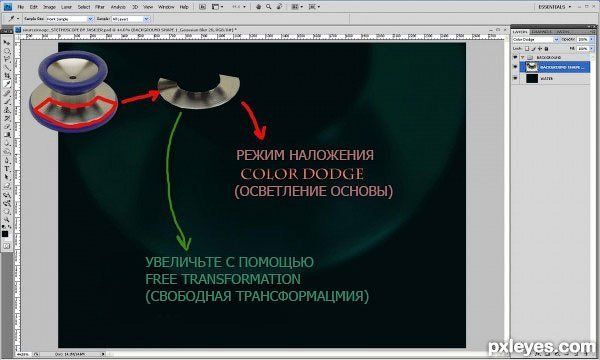
Task: Open the Layer menu
Action: 66,7
